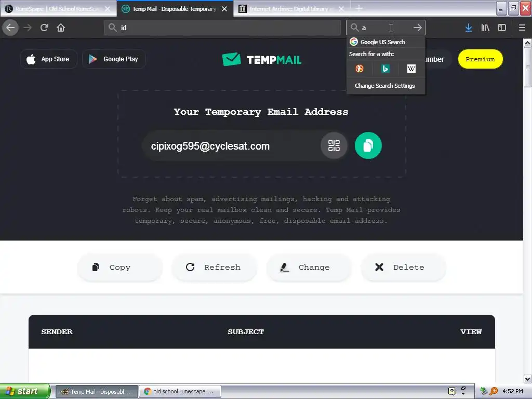Focus the URL address bar
This screenshot has height=399, width=532.
222,28
